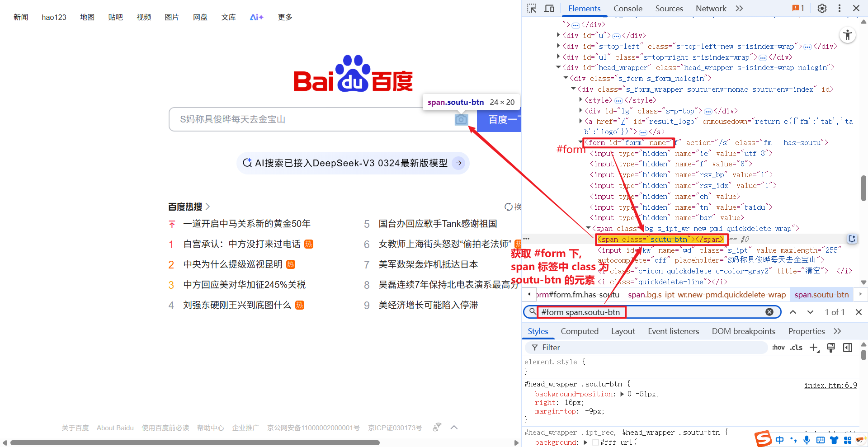
Task: Collapse the div id="head_wrapper" node
Action: (558, 67)
